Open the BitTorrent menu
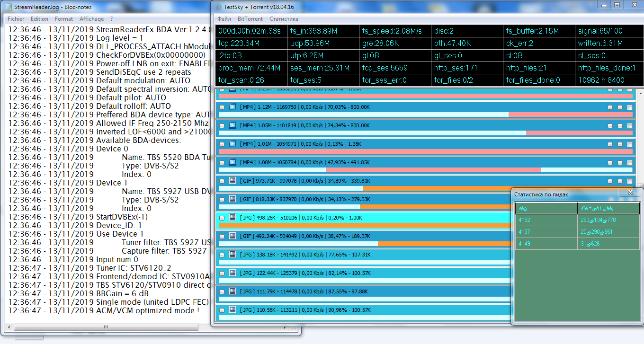 (250, 19)
